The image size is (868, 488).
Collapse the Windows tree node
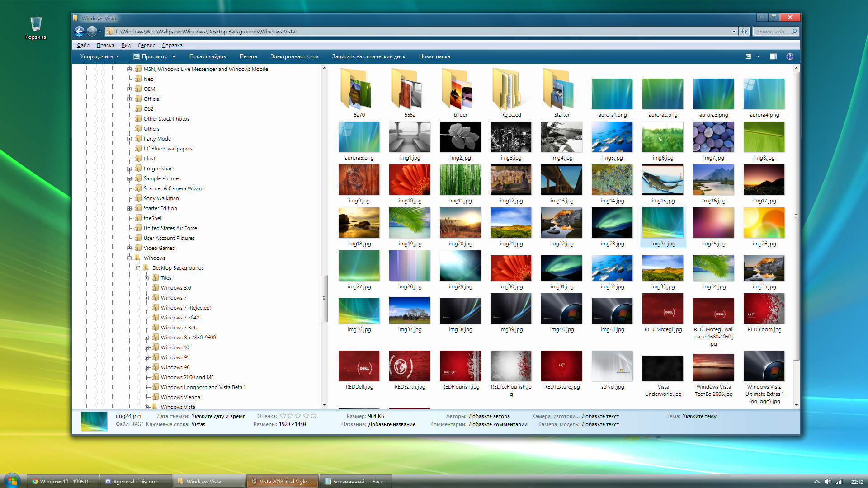click(130, 258)
